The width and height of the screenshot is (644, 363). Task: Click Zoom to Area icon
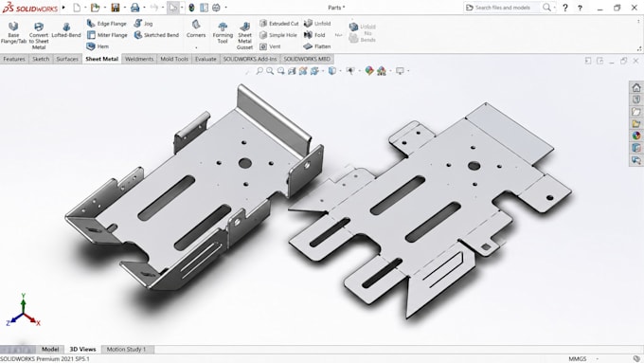tap(270, 71)
